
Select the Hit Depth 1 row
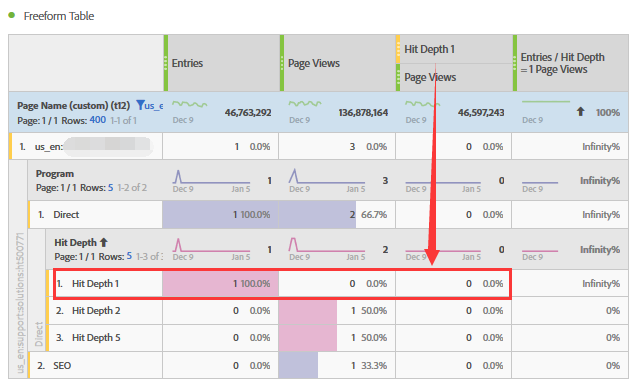pos(338,284)
